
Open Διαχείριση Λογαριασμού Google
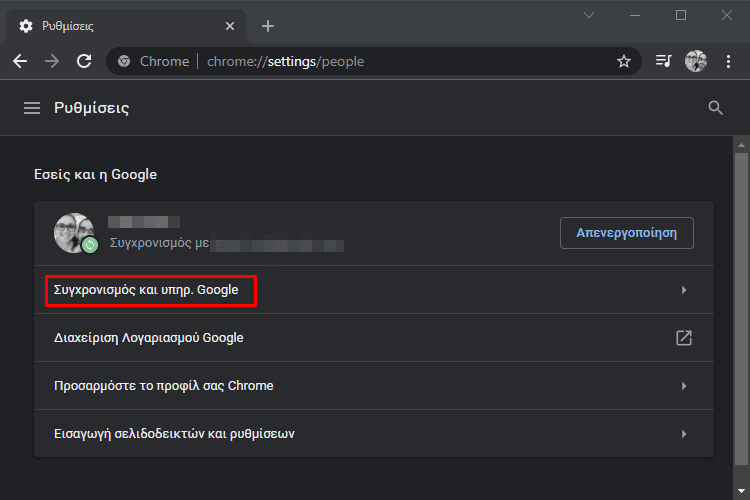coord(374,338)
